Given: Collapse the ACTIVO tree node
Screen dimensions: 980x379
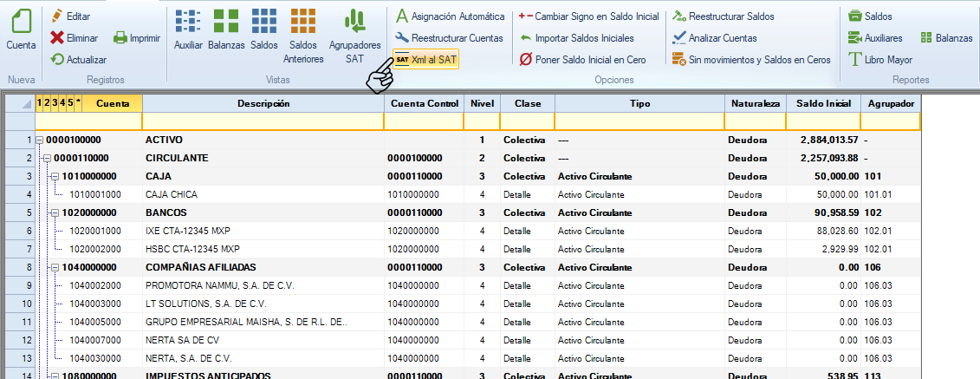Looking at the screenshot, I should 39,140.
